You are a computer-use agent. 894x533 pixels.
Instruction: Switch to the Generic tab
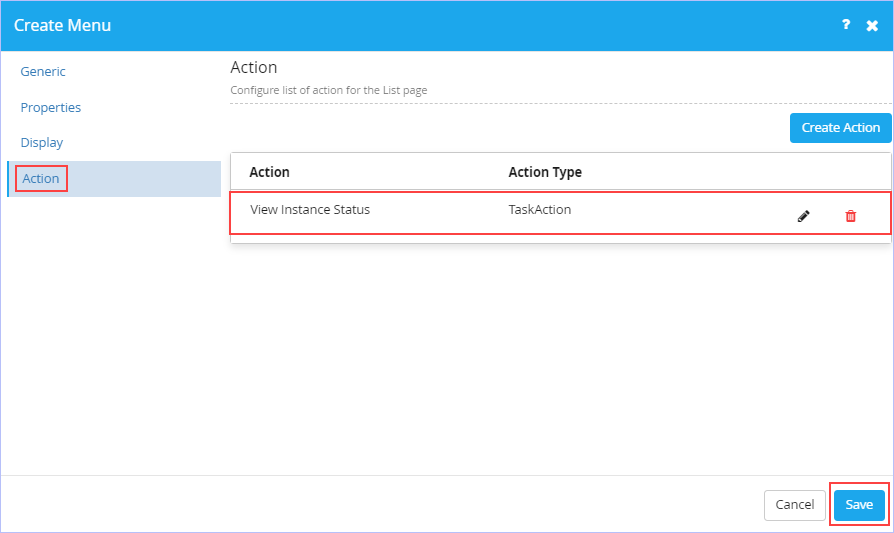(43, 71)
